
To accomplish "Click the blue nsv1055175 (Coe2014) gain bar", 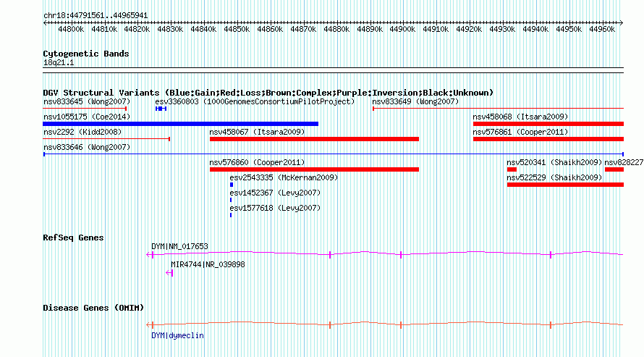I will (181, 124).
